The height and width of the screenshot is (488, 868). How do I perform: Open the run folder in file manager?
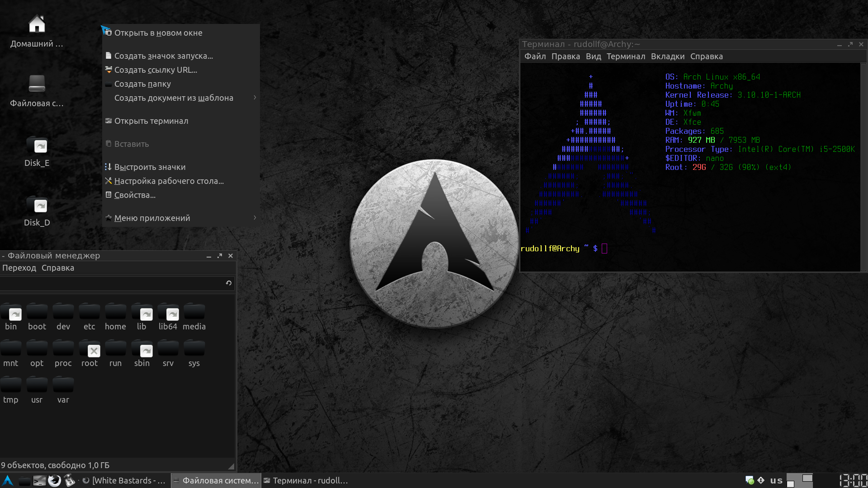coord(116,354)
